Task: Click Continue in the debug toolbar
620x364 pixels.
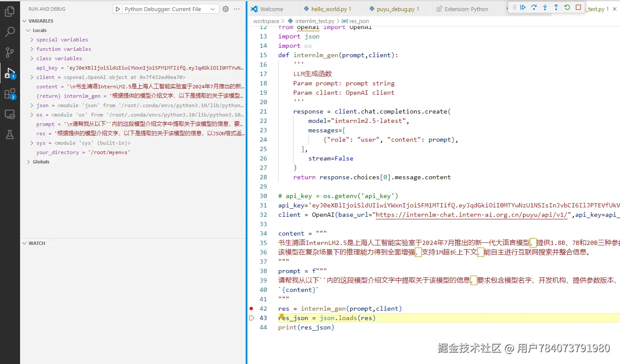Action: pyautogui.click(x=523, y=7)
